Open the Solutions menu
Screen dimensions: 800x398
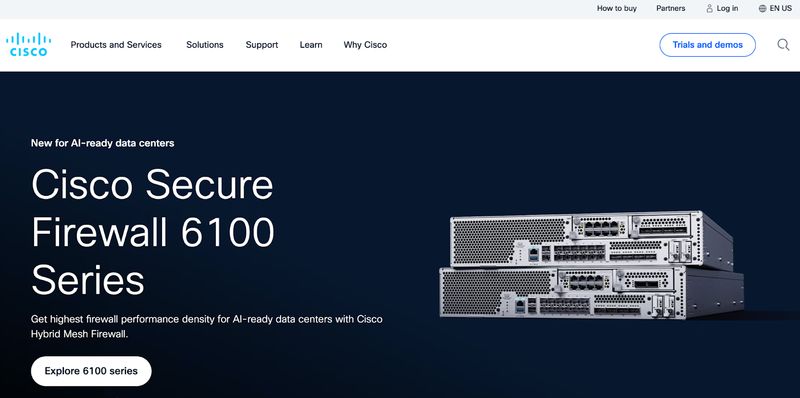tap(205, 45)
